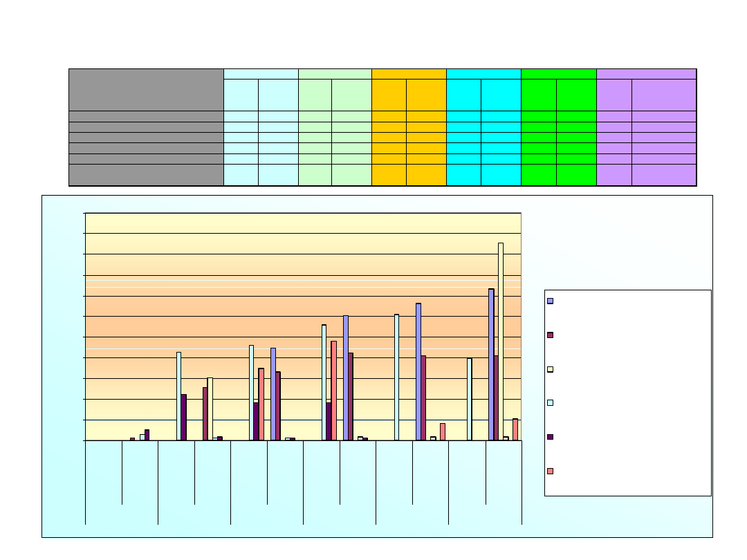Click the salmon pink legend swatch
The width and height of the screenshot is (747, 560).
coord(551,471)
